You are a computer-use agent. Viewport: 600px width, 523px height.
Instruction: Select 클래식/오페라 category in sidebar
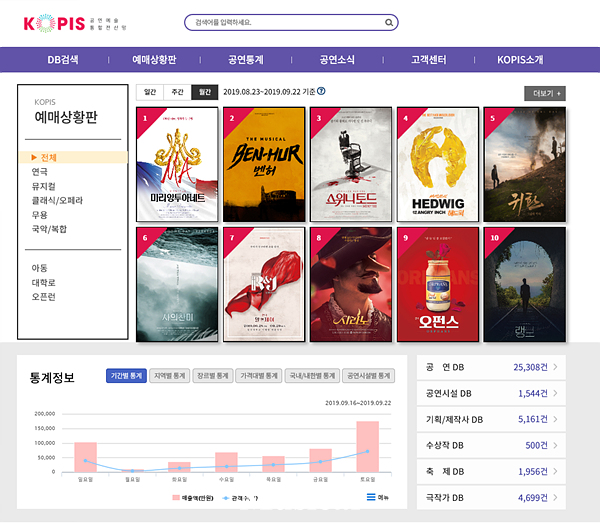tap(57, 200)
